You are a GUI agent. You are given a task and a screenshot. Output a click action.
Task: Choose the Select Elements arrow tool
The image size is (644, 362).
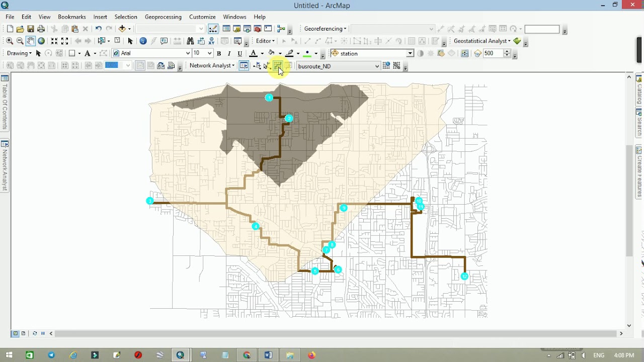[x=130, y=41]
